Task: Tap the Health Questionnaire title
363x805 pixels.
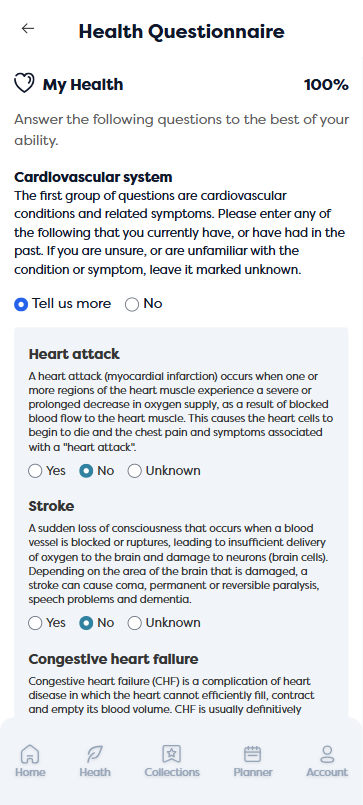Action: pyautogui.click(x=181, y=31)
